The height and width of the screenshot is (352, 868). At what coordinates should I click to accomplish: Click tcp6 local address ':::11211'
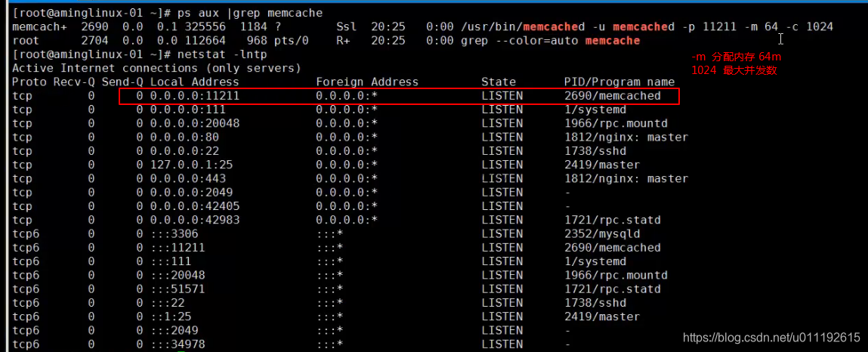(x=178, y=248)
